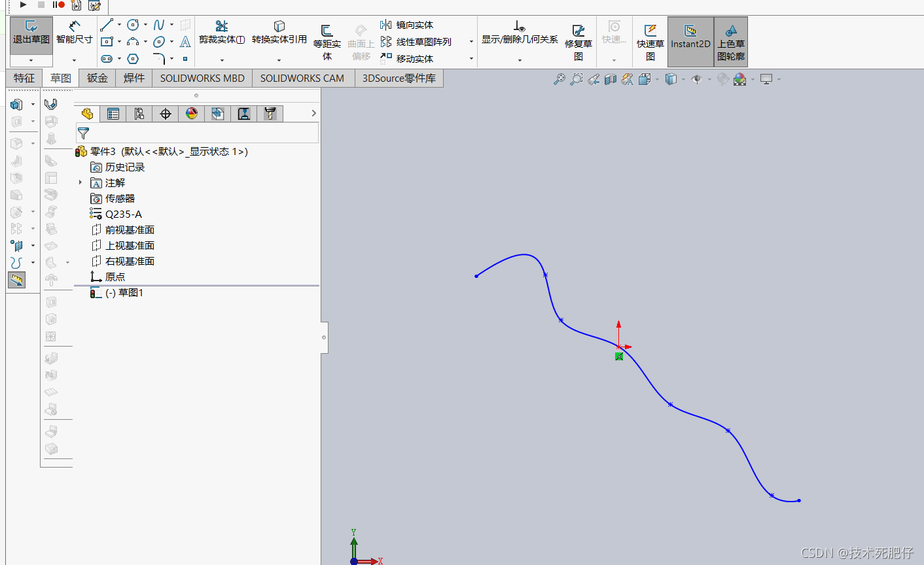
Task: Click Zoom to Area magnifier icon
Action: [577, 79]
